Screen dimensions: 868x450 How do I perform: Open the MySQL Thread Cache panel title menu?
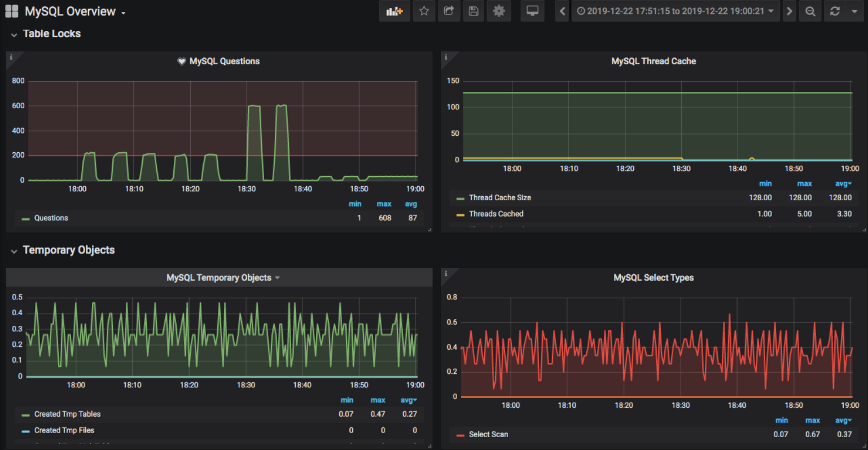[654, 61]
